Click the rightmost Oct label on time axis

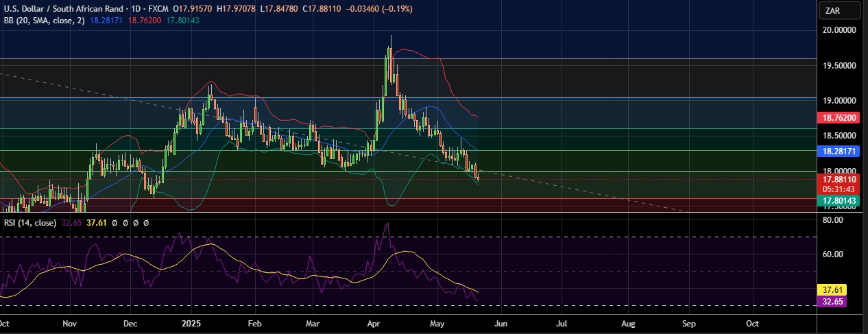(x=752, y=322)
